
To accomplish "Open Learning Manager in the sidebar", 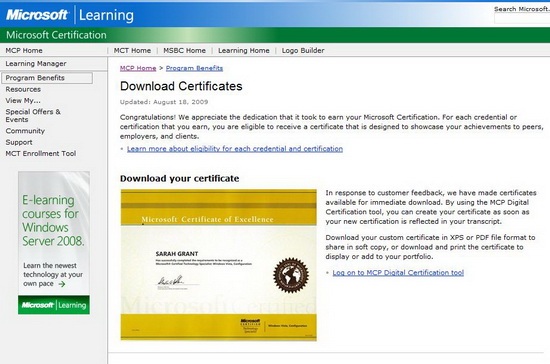I will click(x=36, y=63).
